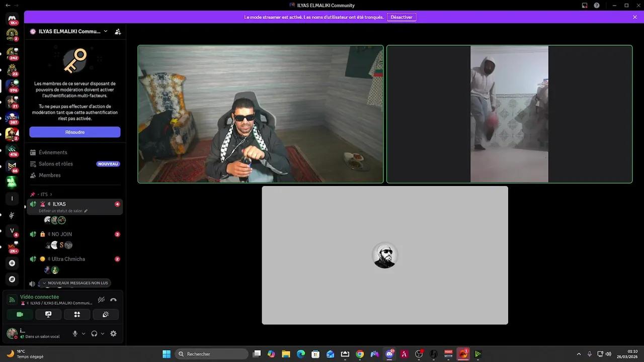The width and height of the screenshot is (644, 362).
Task: Open Événements in the channel list
Action: [x=75, y=152]
